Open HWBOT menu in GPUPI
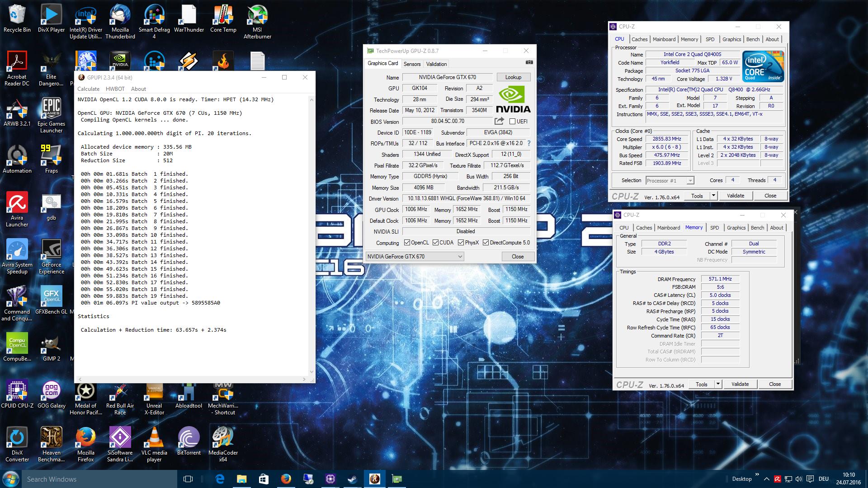Screen dimensions: 868x488 [x=115, y=89]
